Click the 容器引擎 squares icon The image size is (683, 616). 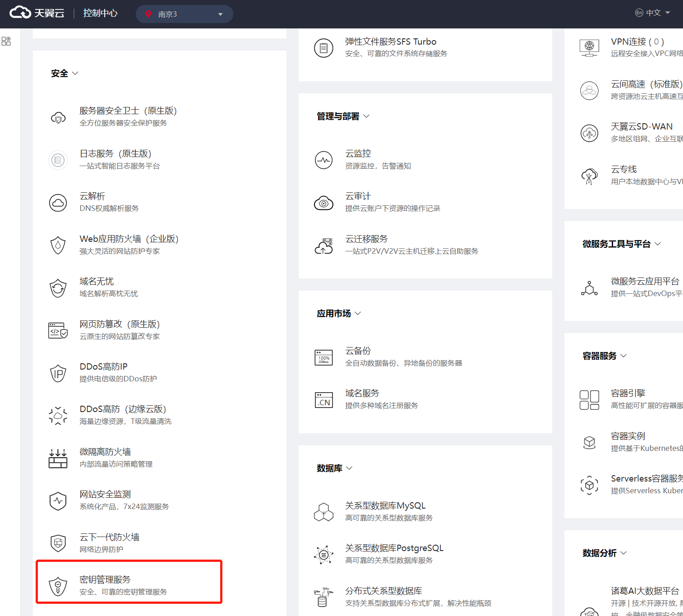(589, 400)
